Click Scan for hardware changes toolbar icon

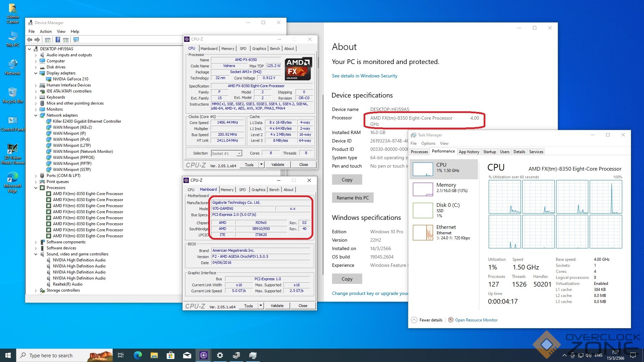point(76,40)
